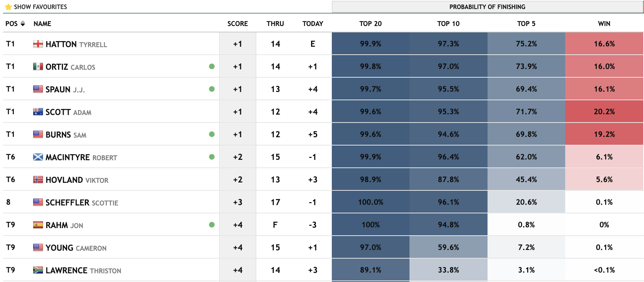Toggle the green dot on Spaun row
This screenshot has height=282, width=644.
tap(212, 89)
